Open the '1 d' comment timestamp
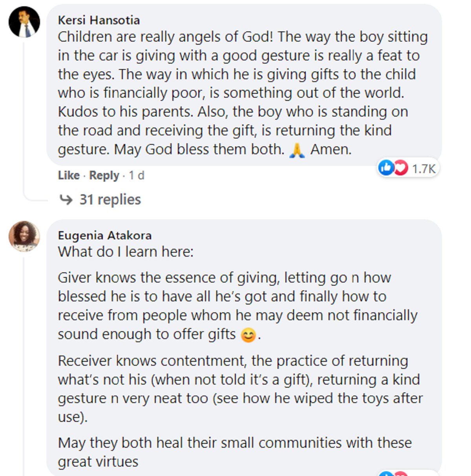The width and height of the screenshot is (471, 476). (x=137, y=175)
